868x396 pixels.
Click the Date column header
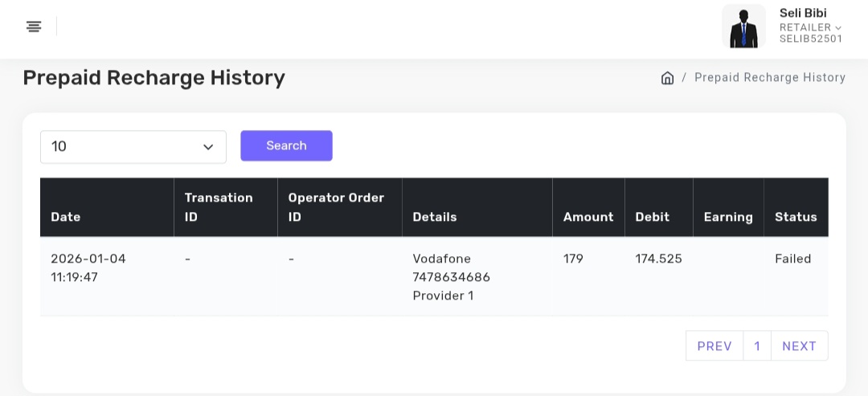pyautogui.click(x=66, y=217)
